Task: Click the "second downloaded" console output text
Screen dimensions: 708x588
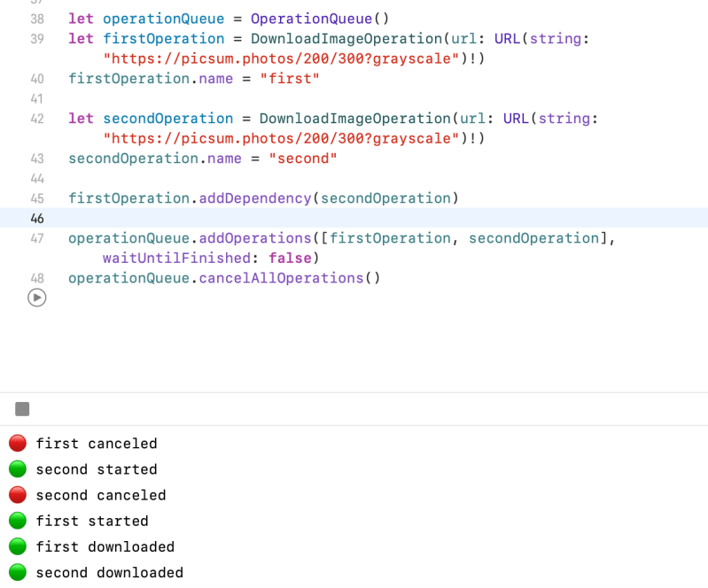Action: point(109,572)
